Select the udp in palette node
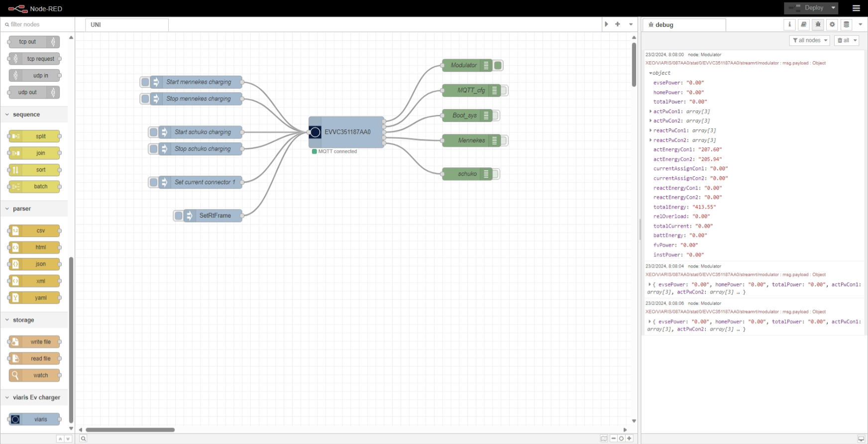The width and height of the screenshot is (868, 444). coord(34,76)
